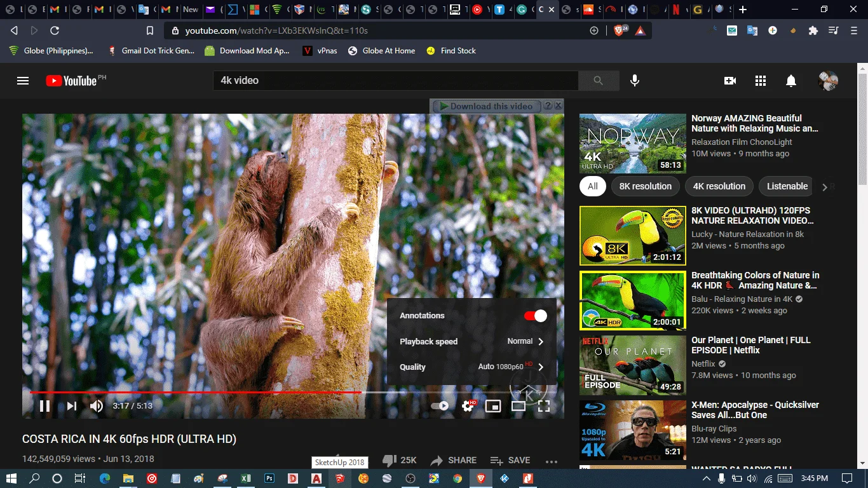The image size is (868, 488).
Task: Open the Windows action center
Action: (x=846, y=478)
